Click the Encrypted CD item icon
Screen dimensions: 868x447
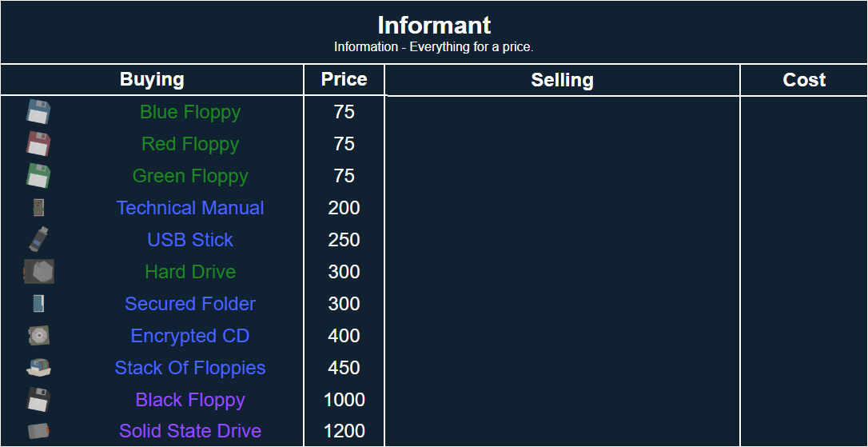click(x=38, y=336)
